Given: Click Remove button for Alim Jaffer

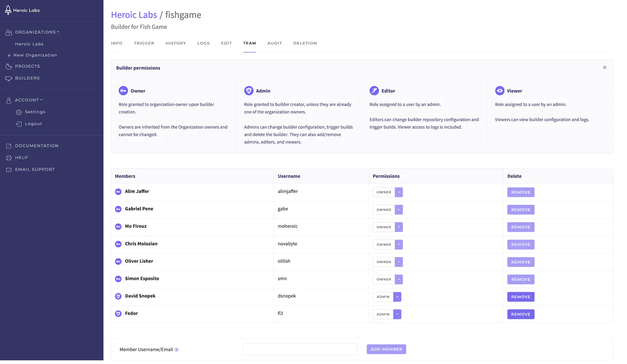Looking at the screenshot, I should (521, 192).
